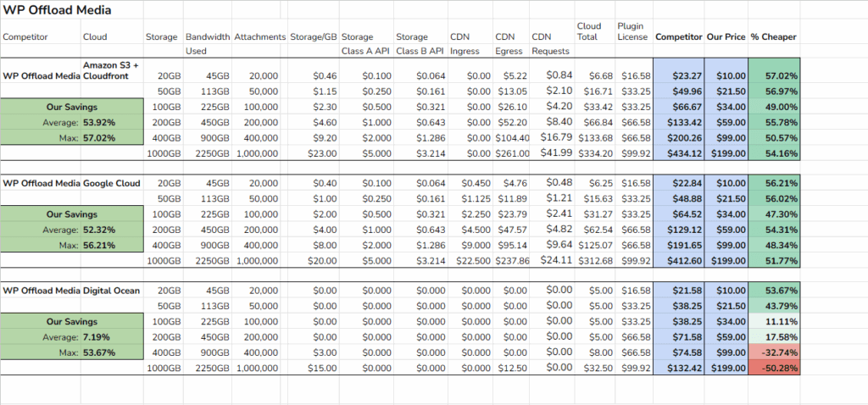The height and width of the screenshot is (405, 868).
Task: Click competitor price $412.60
Action: pos(679,261)
